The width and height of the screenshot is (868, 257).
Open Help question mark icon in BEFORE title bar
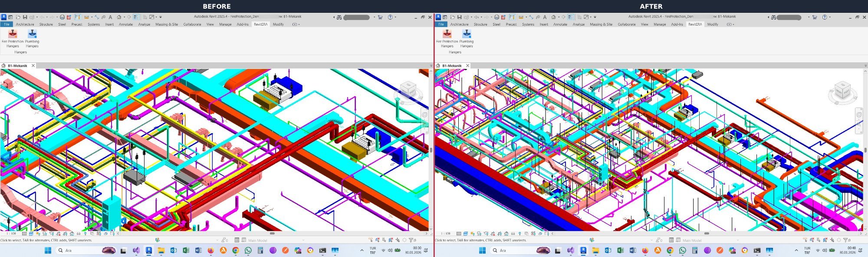pos(390,17)
